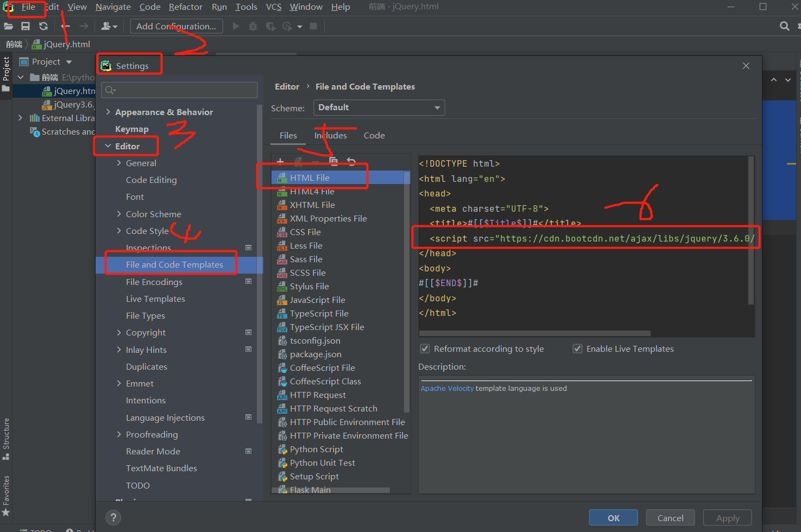Select Live Templates settings item
The height and width of the screenshot is (532, 801).
coord(155,299)
